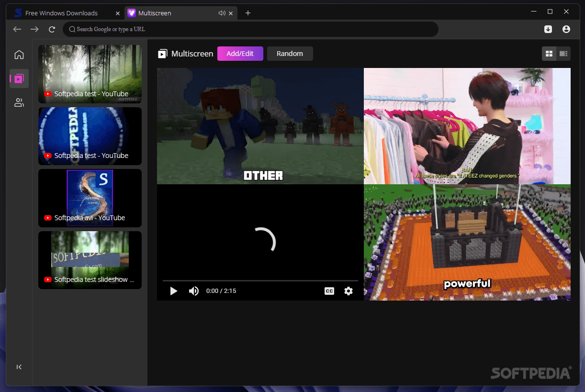585x392 pixels.
Task: Click the 'powerful' Minecraft build video tile
Action: pos(467,243)
